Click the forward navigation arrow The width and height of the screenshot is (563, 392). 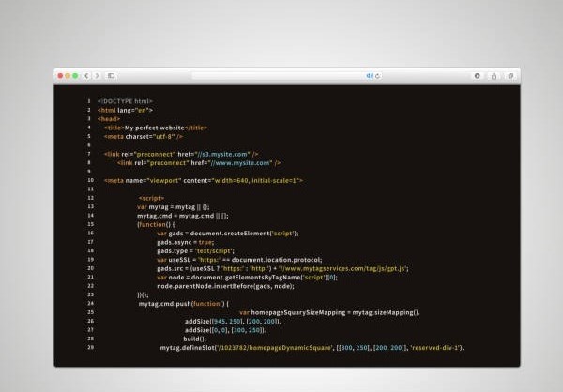point(96,75)
